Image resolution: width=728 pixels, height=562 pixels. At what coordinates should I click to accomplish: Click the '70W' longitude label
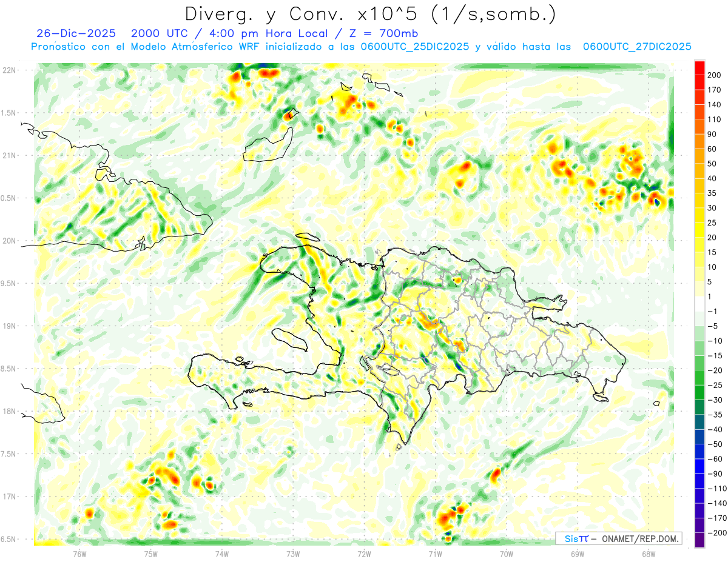[507, 553]
